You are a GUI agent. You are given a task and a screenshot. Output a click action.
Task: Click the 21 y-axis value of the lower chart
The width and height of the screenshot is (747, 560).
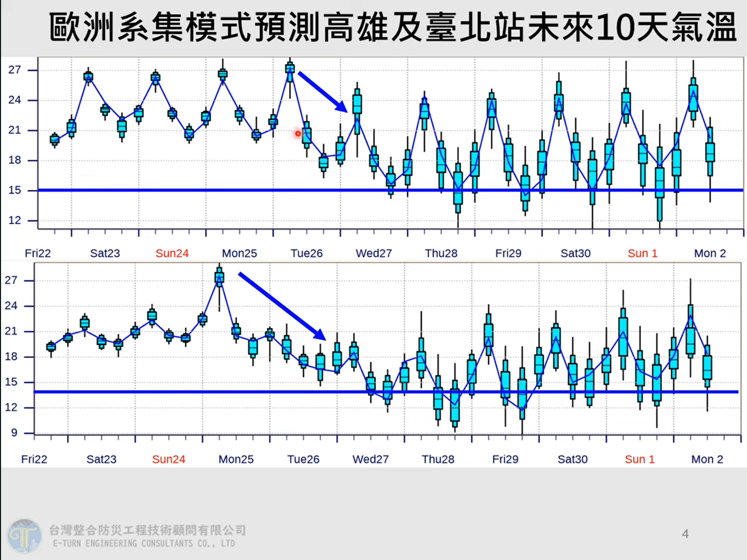11,331
